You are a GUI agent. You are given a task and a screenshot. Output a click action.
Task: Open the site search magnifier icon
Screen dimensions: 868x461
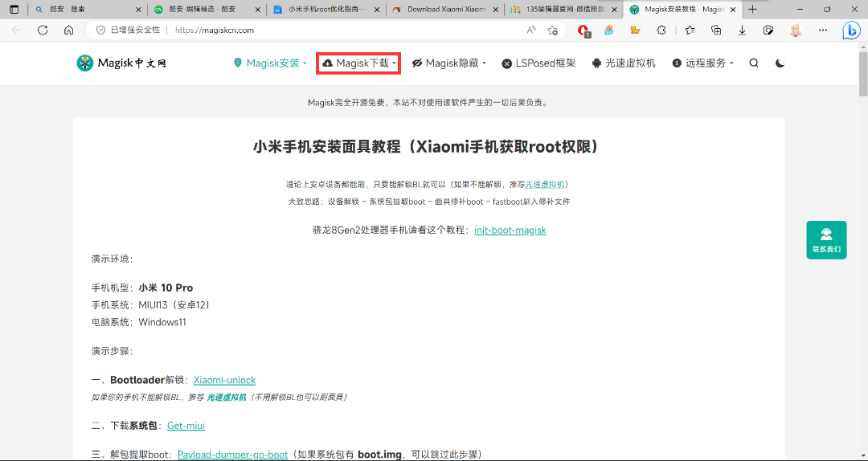point(754,63)
